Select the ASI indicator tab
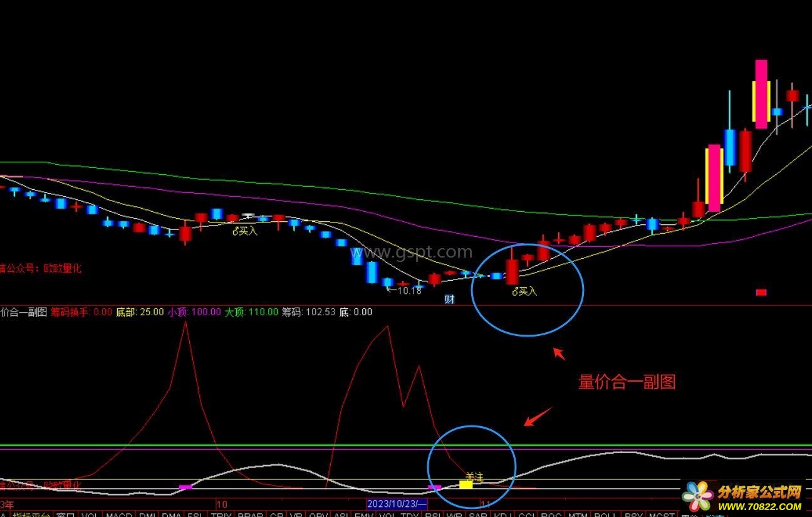This screenshot has height=517, width=812. coord(341,514)
